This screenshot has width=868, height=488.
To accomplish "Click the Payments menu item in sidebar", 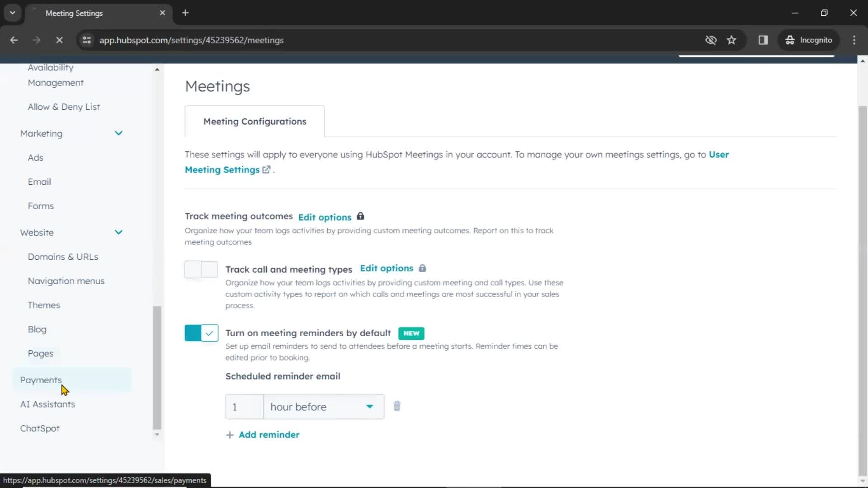I will (41, 380).
